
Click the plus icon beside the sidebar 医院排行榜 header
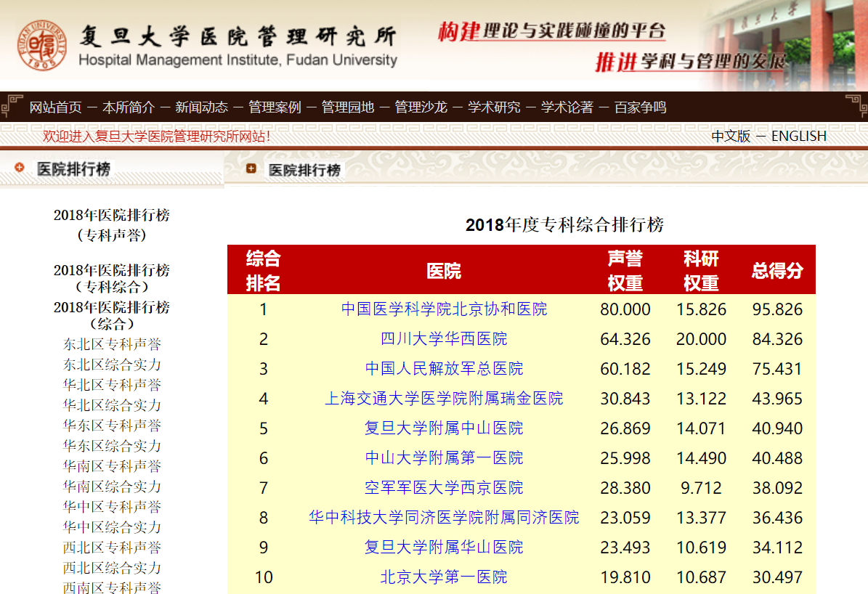pyautogui.click(x=17, y=167)
